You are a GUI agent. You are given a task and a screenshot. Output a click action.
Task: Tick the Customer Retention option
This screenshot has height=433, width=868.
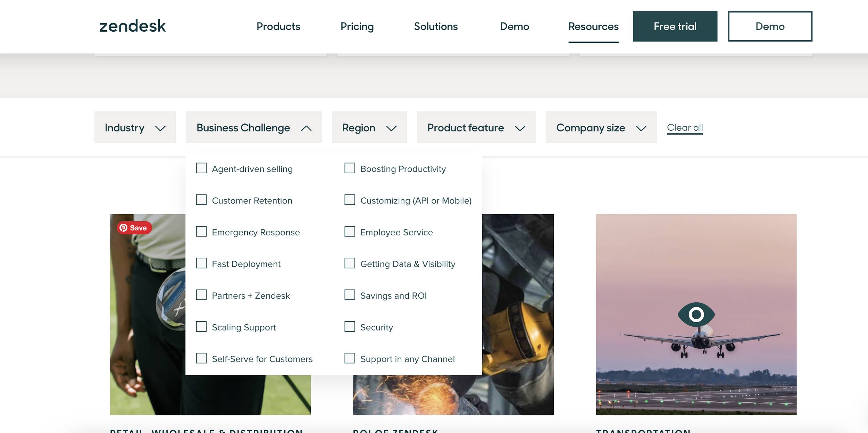click(x=201, y=200)
